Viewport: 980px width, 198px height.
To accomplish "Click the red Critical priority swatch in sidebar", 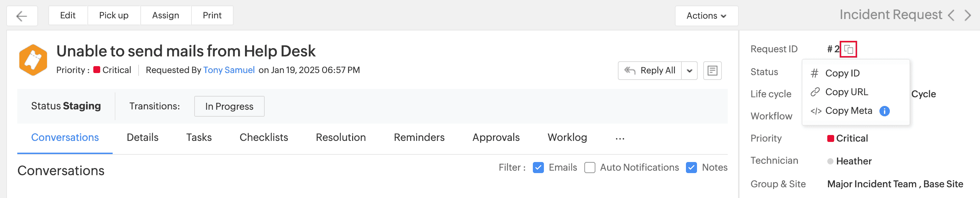I will click(830, 138).
